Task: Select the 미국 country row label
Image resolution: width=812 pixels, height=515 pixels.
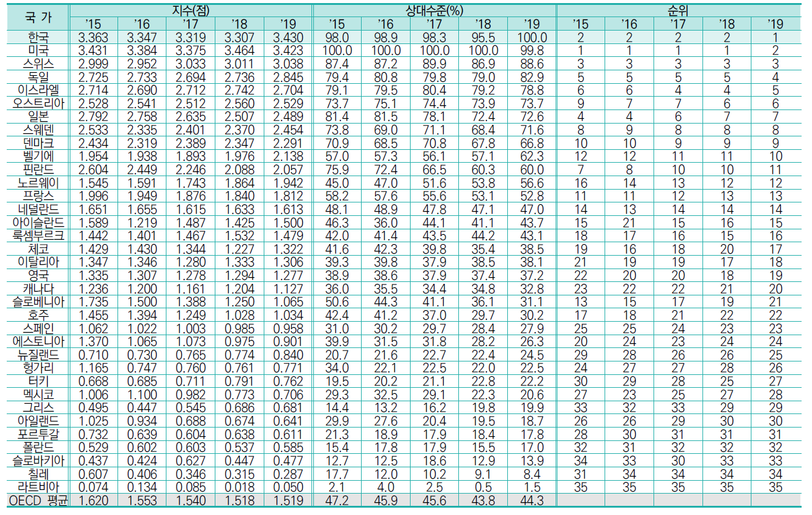Action: tap(38, 50)
